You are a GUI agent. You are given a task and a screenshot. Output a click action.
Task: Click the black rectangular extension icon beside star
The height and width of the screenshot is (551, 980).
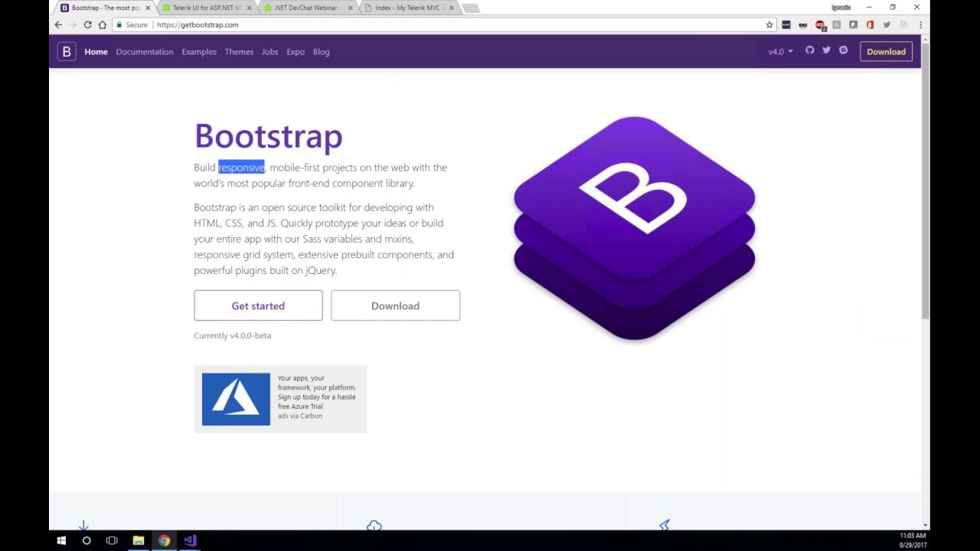click(786, 24)
